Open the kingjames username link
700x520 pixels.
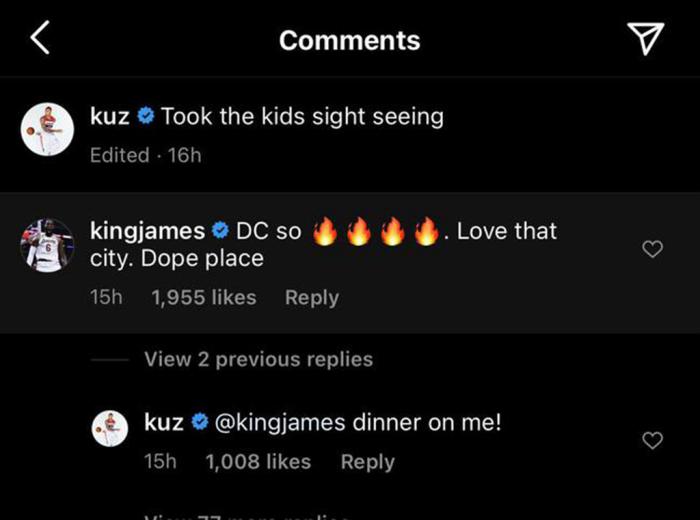148,231
